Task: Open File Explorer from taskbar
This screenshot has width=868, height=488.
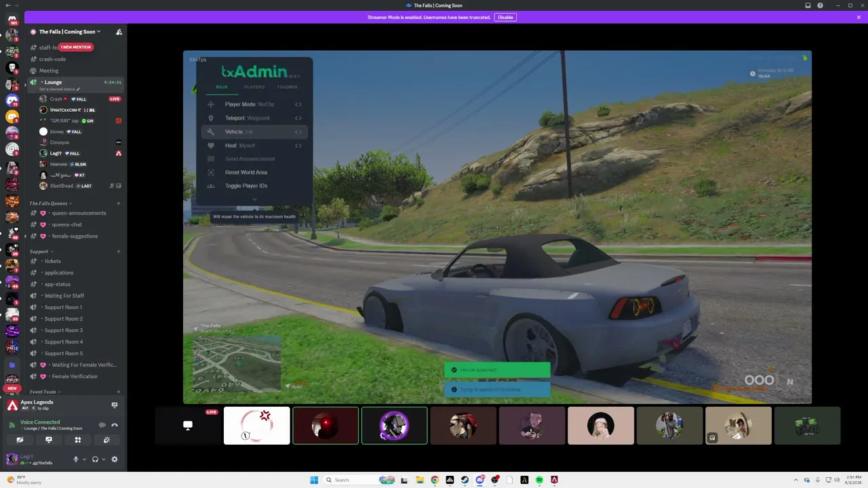Action: click(x=420, y=480)
